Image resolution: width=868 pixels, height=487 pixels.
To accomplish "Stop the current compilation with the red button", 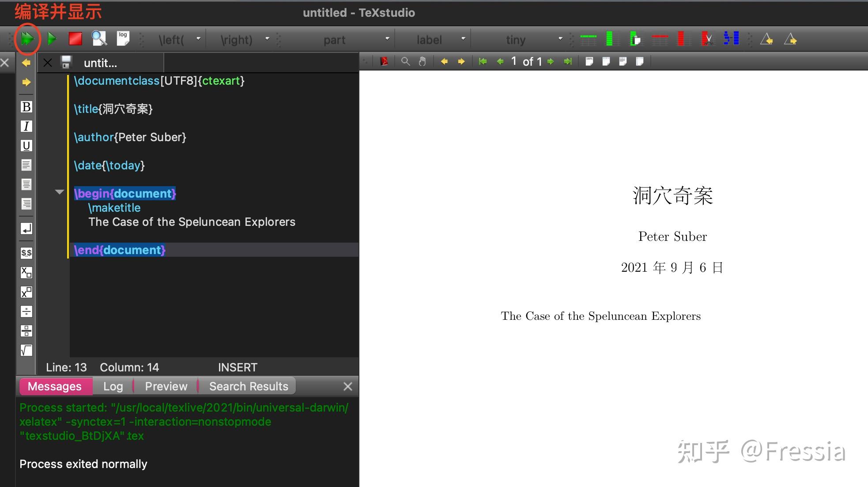I will [x=75, y=39].
